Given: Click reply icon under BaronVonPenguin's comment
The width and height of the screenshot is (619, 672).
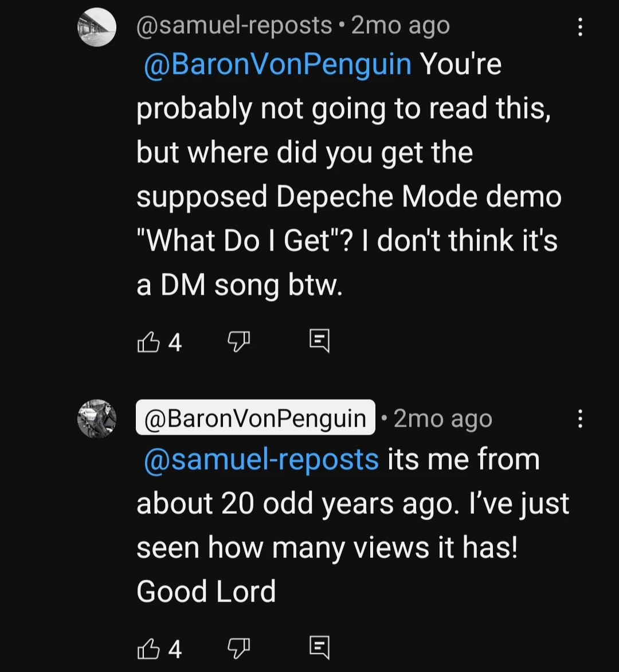Looking at the screenshot, I should pos(319,647).
